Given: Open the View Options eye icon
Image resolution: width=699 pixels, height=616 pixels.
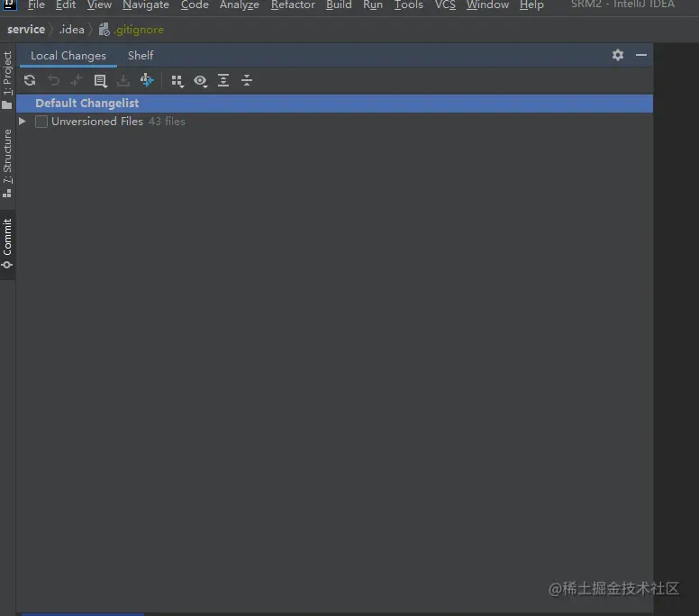Looking at the screenshot, I should (x=201, y=81).
